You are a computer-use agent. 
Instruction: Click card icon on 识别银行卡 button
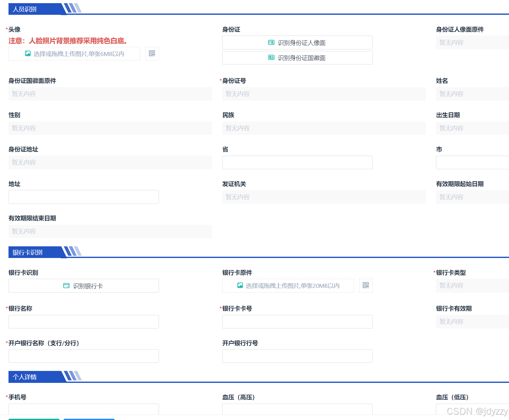[x=66, y=286]
